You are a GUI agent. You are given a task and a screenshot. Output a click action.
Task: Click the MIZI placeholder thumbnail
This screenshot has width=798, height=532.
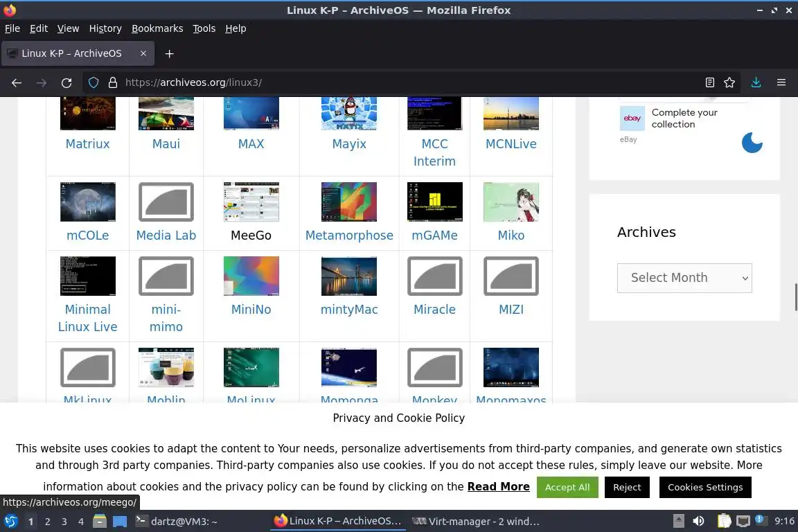point(511,276)
